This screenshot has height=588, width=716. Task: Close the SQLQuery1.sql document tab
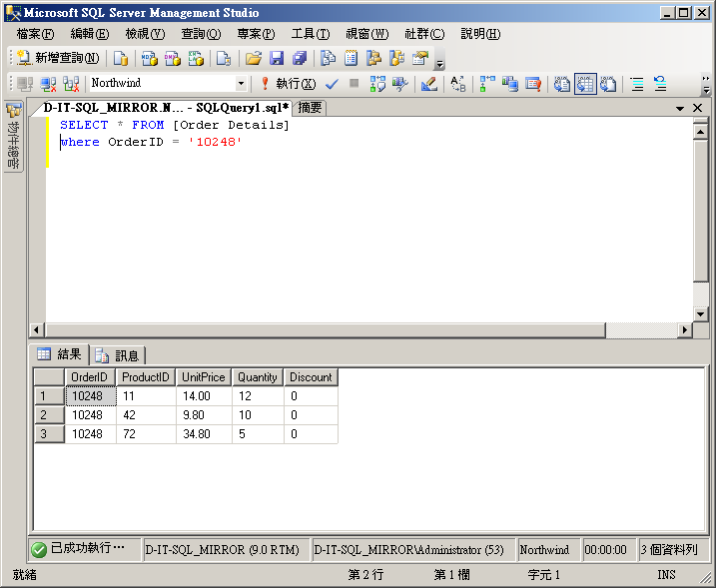[697, 108]
